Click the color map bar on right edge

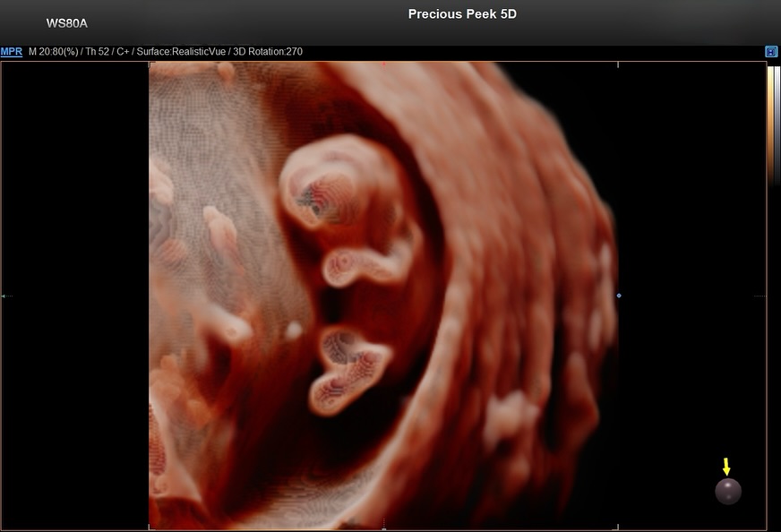pyautogui.click(x=771, y=125)
